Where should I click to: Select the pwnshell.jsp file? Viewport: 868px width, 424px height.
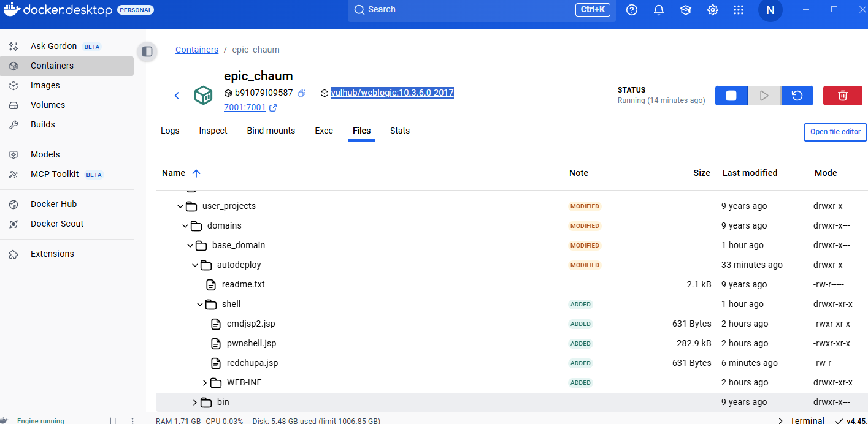click(252, 343)
